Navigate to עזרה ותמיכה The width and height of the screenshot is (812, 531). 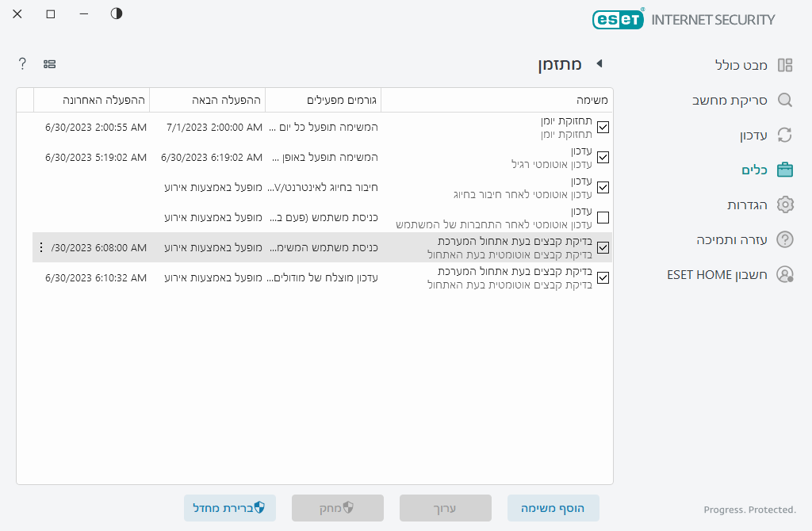tap(737, 239)
